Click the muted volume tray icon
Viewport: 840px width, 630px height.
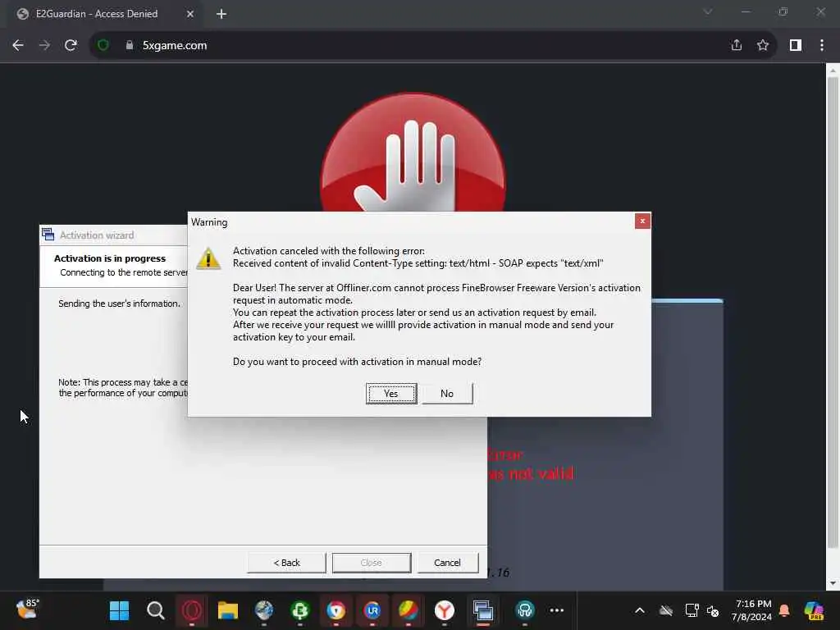tap(713, 610)
